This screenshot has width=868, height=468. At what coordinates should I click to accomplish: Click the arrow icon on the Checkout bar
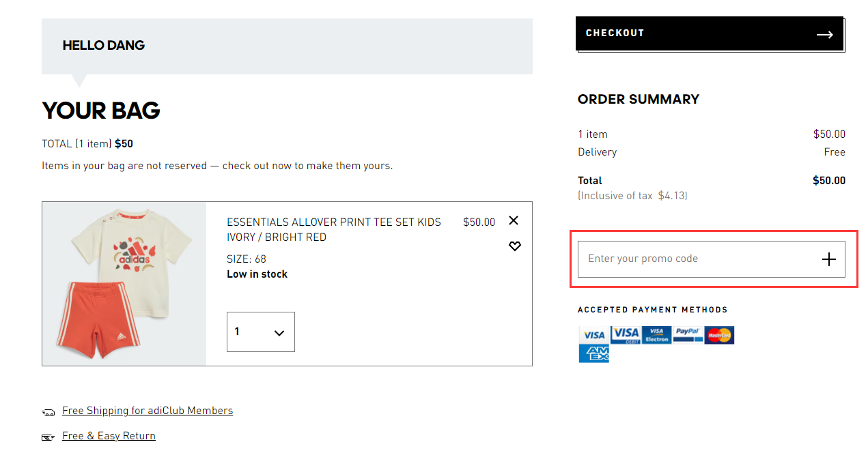click(x=824, y=35)
